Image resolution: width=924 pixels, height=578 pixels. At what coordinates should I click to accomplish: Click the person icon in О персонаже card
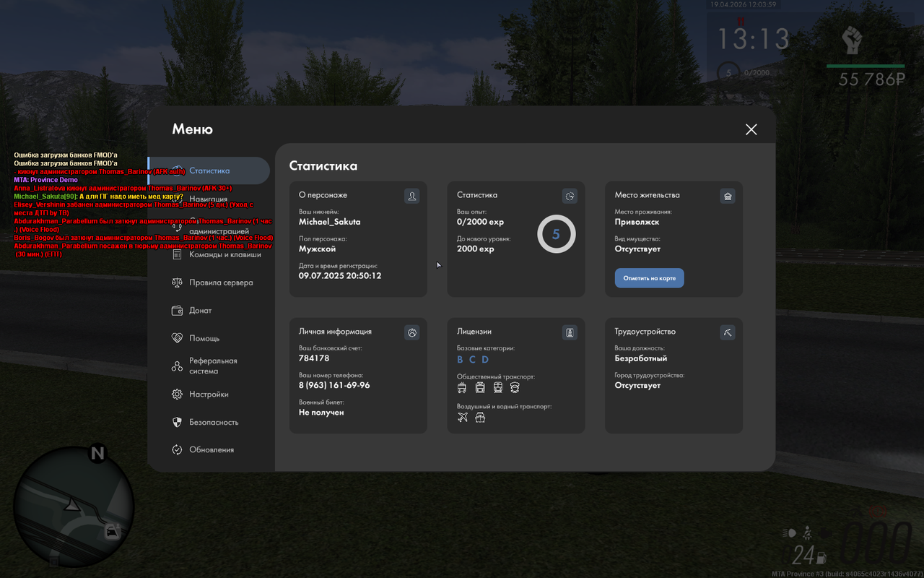click(411, 196)
